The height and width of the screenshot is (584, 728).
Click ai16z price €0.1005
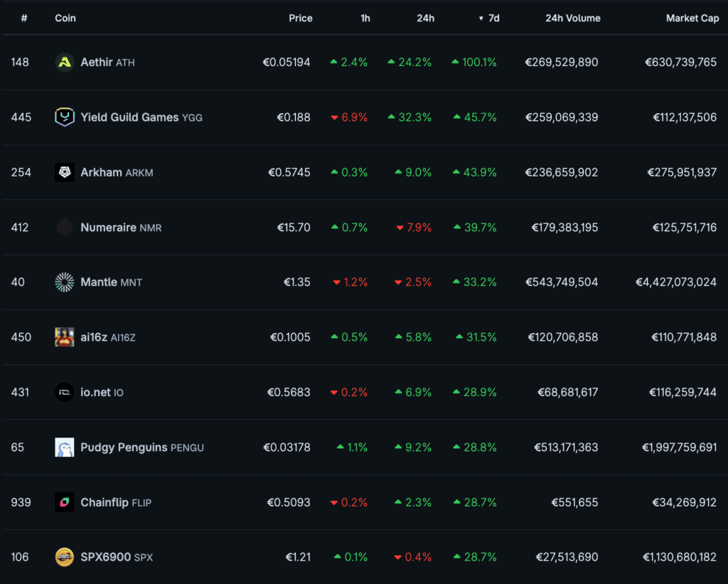290,337
